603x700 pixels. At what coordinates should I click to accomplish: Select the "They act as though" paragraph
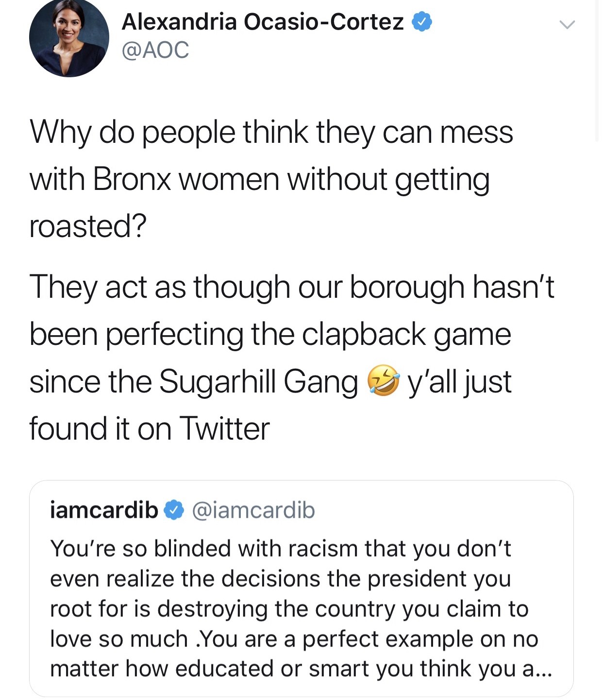tap(291, 357)
